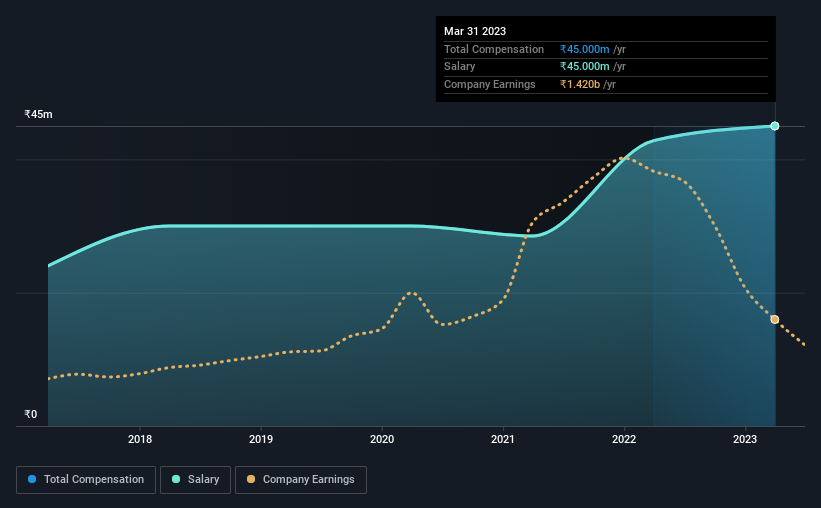Toggle the Total Compensation legend button
The height and width of the screenshot is (508, 821).
86,480
